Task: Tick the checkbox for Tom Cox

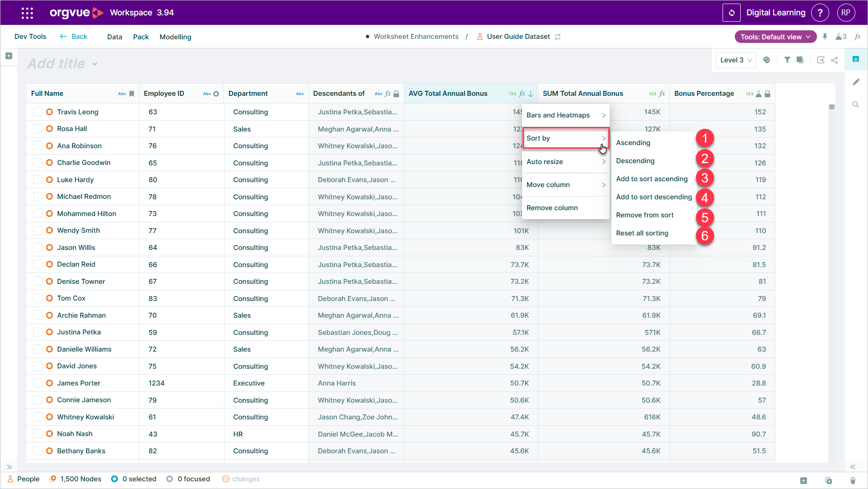Action: tap(38, 298)
